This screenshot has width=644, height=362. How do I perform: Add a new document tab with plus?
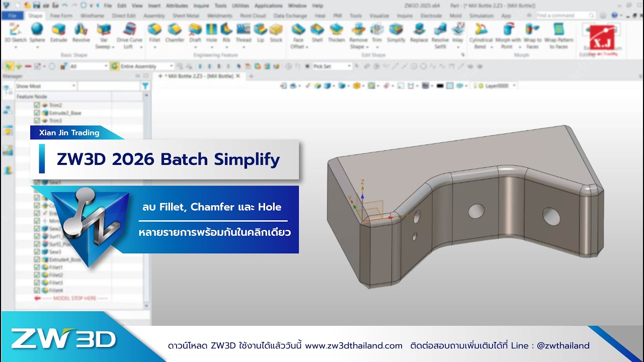[251, 76]
